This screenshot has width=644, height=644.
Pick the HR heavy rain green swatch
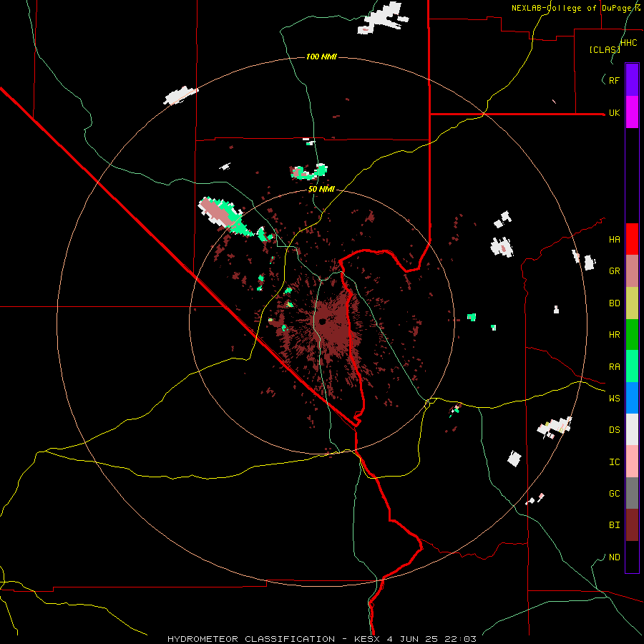click(x=632, y=335)
